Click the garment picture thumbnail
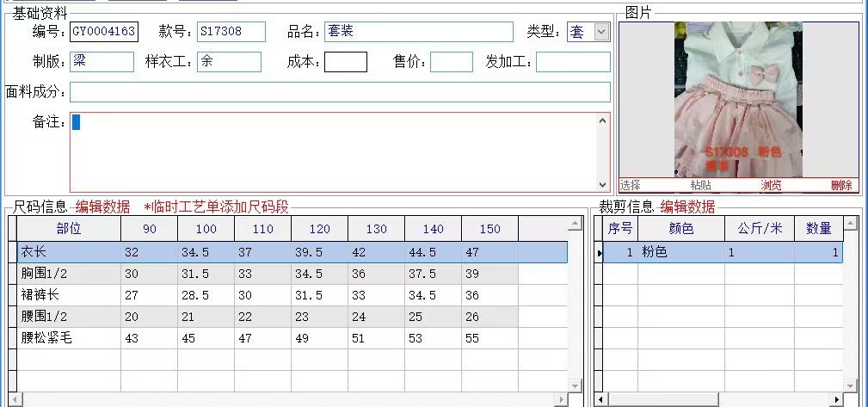 click(x=738, y=100)
